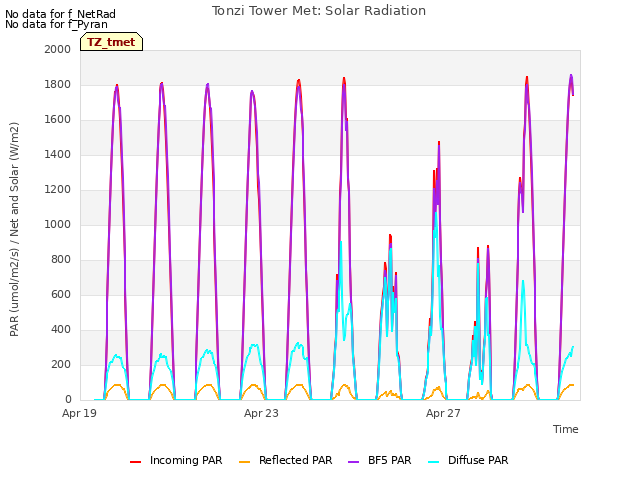Click the 'No data for f_Pyran' message
Image resolution: width=640 pixels, height=480 pixels.
point(56,24)
